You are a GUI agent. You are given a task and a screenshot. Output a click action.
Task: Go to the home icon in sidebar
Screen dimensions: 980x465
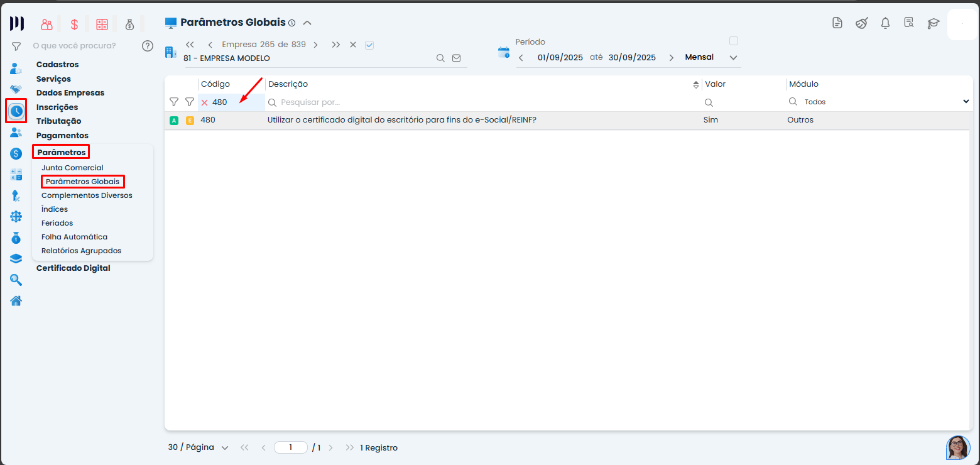(16, 301)
